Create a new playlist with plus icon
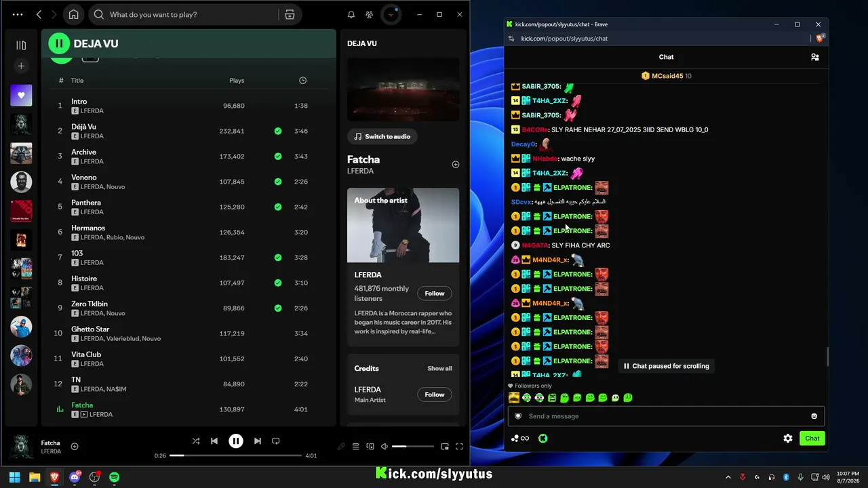This screenshot has width=868, height=488. pos(21,66)
